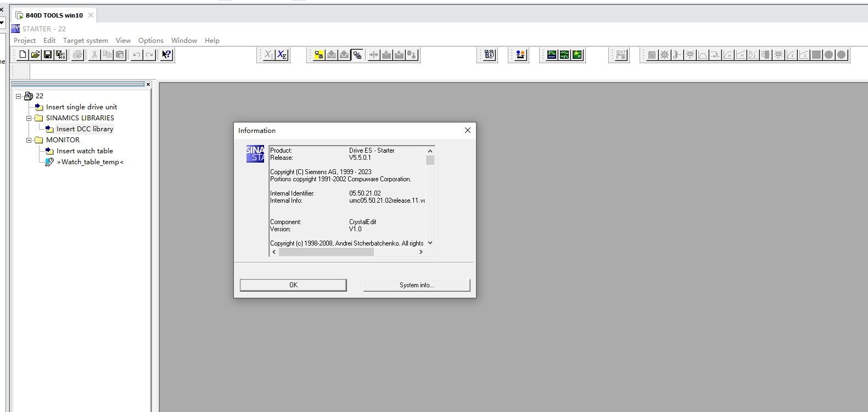868x412 pixels.
Task: Select the SINAMICS LIBRARIES tree folder
Action: [80, 118]
